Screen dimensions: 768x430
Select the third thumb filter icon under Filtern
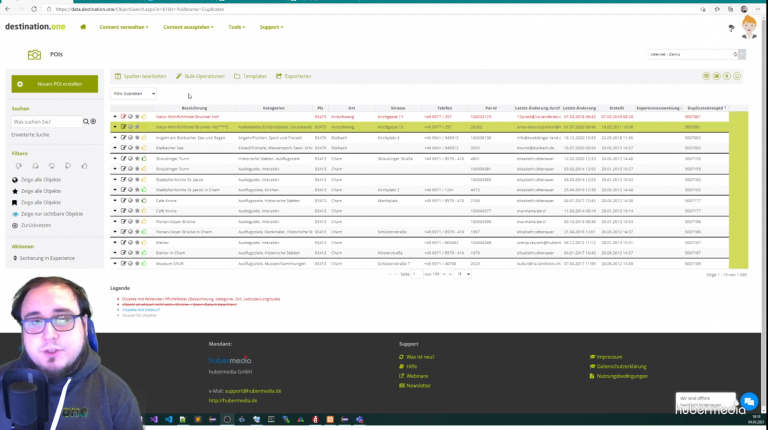coord(51,166)
